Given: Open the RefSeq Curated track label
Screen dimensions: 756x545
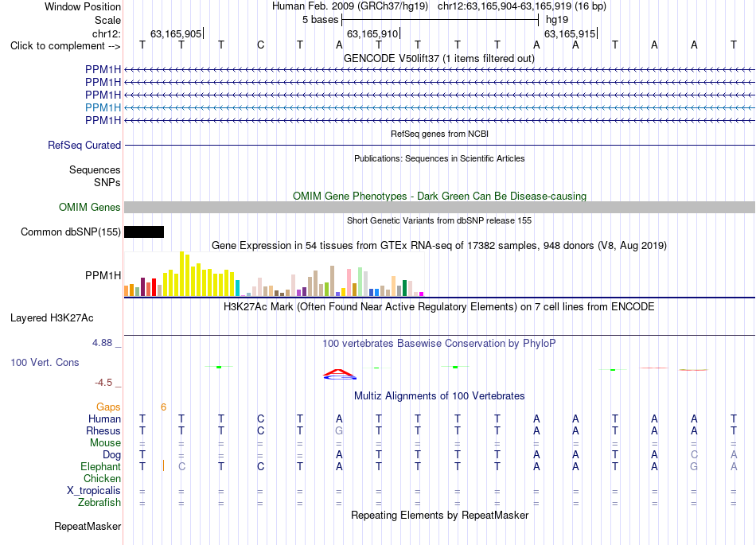Looking at the screenshot, I should point(84,145).
